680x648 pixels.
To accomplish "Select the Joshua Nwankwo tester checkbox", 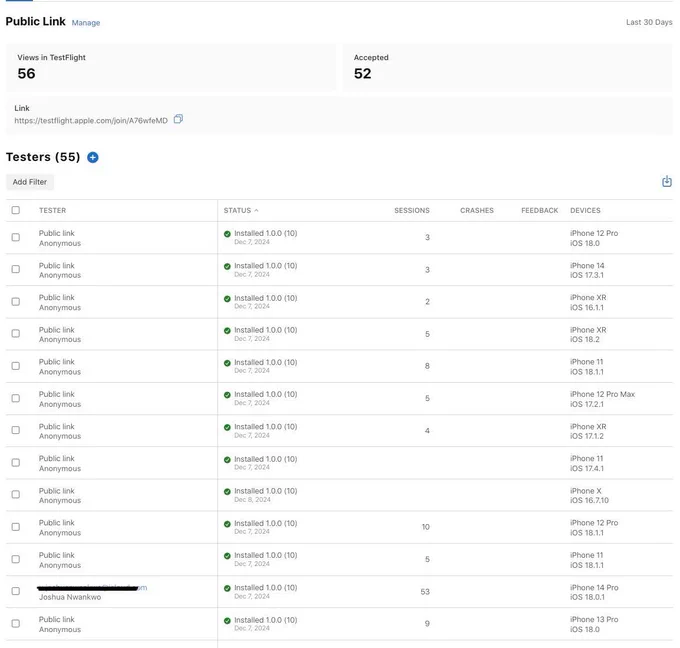I will (x=16, y=591).
